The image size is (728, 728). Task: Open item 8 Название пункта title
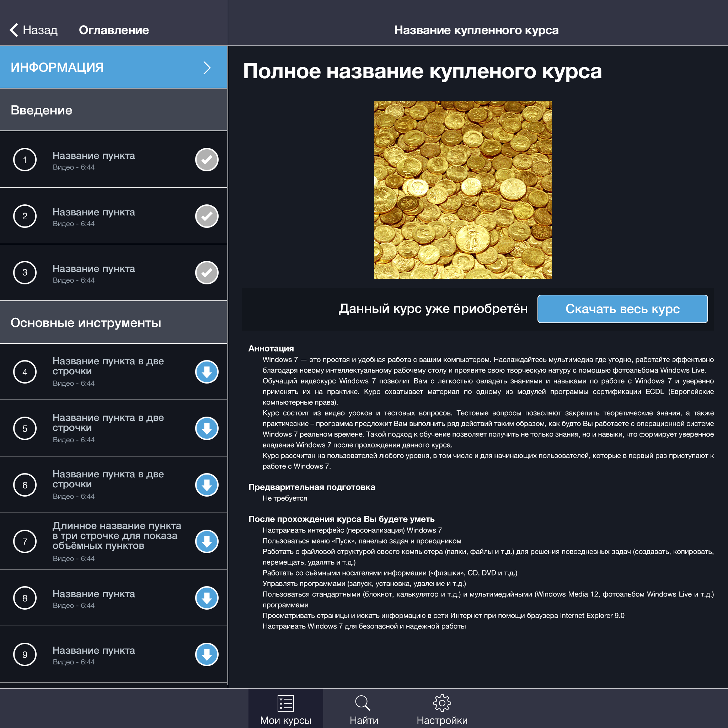click(x=94, y=594)
